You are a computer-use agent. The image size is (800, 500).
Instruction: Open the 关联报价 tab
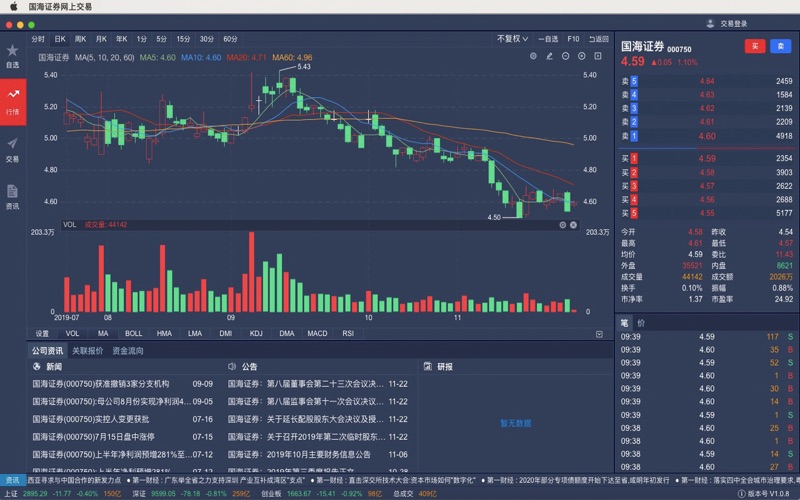click(x=88, y=351)
